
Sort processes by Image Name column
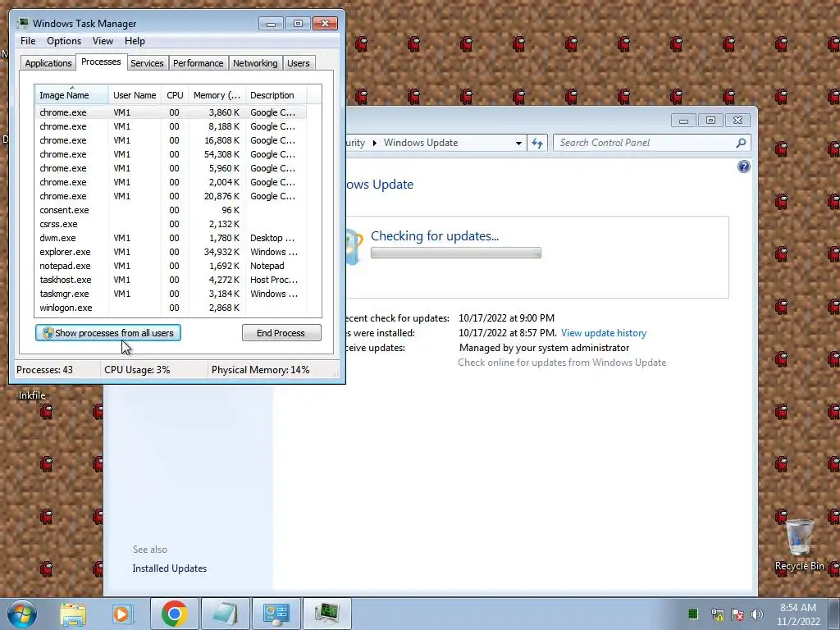pyautogui.click(x=72, y=95)
